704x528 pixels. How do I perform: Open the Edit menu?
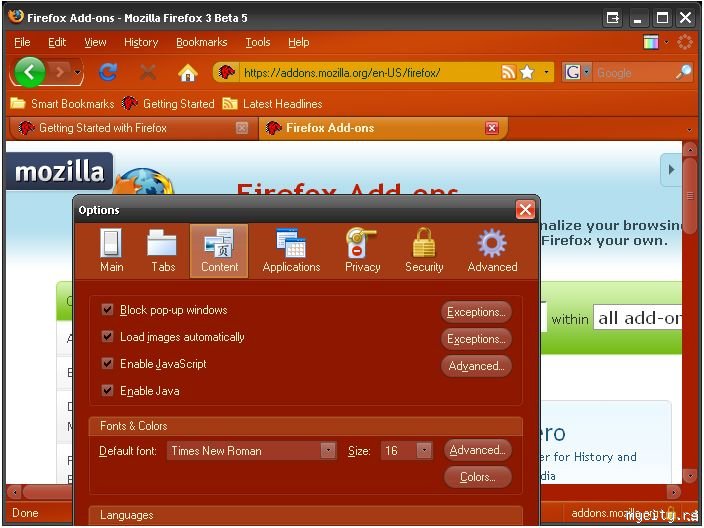coord(57,42)
